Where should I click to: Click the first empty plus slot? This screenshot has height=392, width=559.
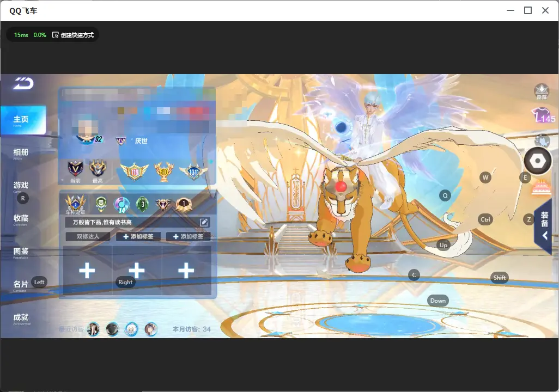point(87,271)
